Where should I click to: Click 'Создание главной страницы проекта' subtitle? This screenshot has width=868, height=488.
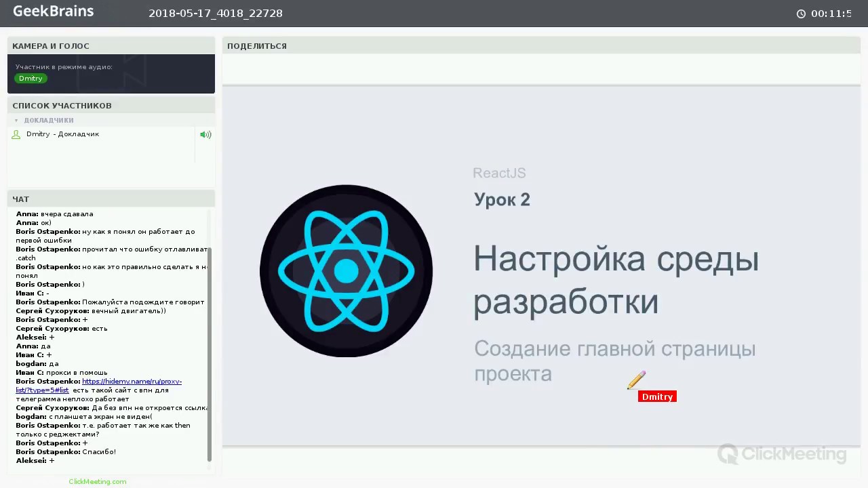(614, 361)
